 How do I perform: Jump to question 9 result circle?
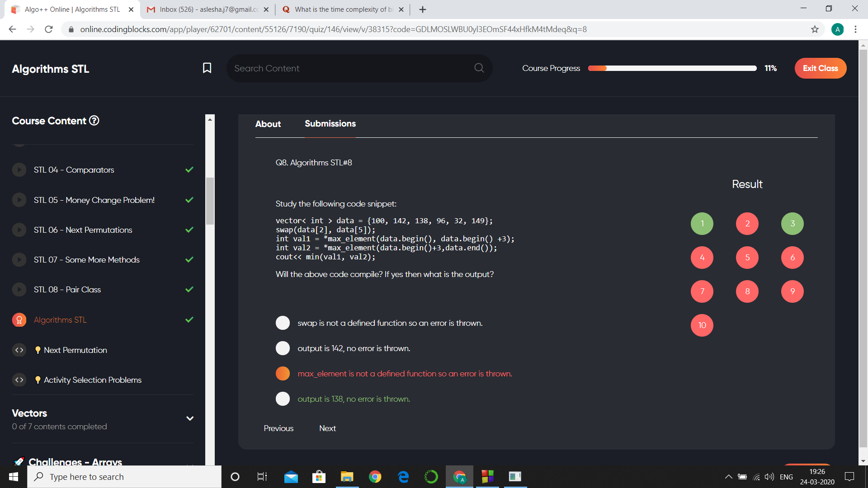[x=793, y=291]
